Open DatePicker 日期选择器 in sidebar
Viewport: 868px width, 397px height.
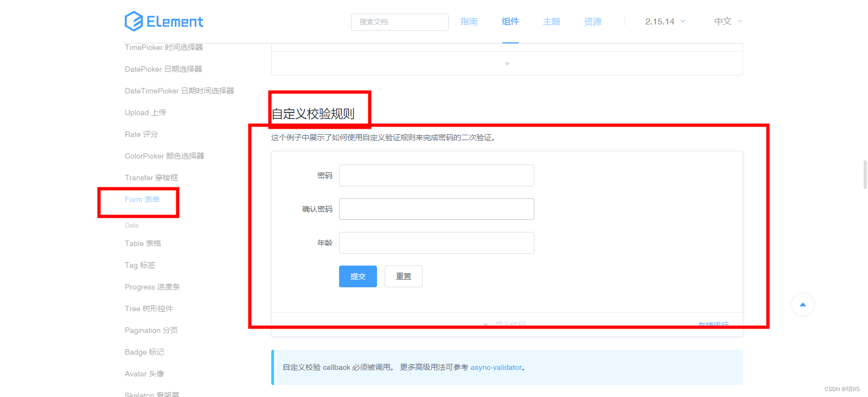163,69
